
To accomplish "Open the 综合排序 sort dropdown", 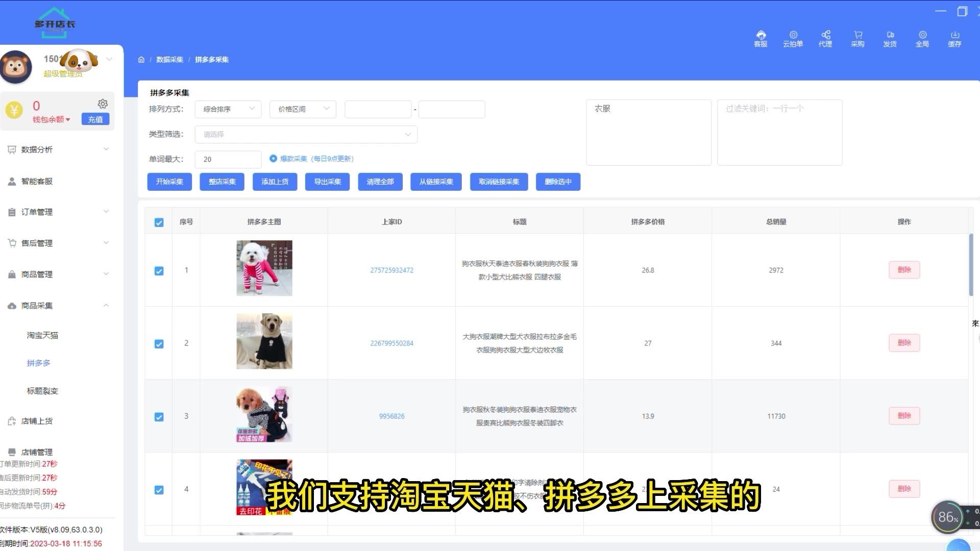I will [x=228, y=109].
